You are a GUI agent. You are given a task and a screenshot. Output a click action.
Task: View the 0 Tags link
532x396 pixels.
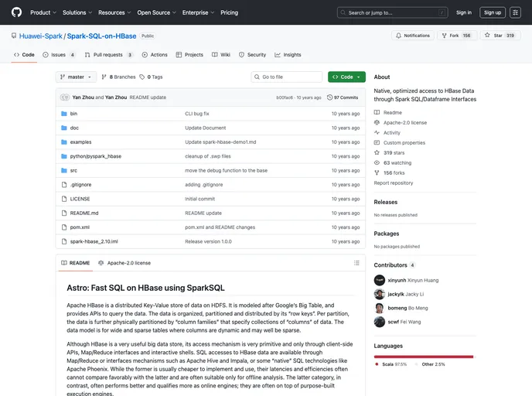pyautogui.click(x=151, y=77)
